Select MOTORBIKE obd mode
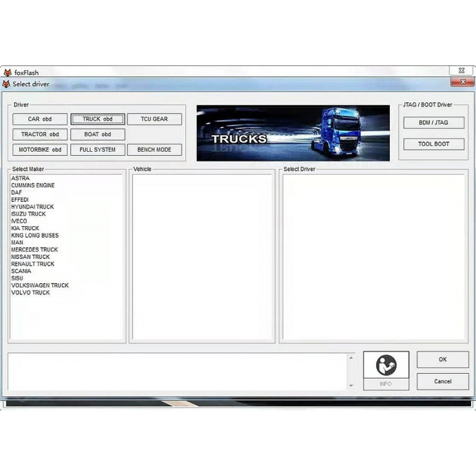Screen dimensions: 476x476 39,149
